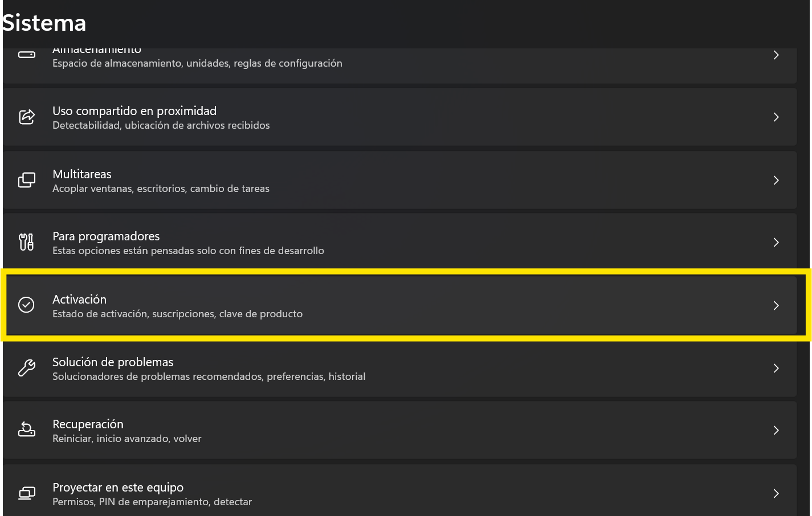Select the Recuperación settings row
Image resolution: width=812 pixels, height=516 pixels.
point(399,430)
